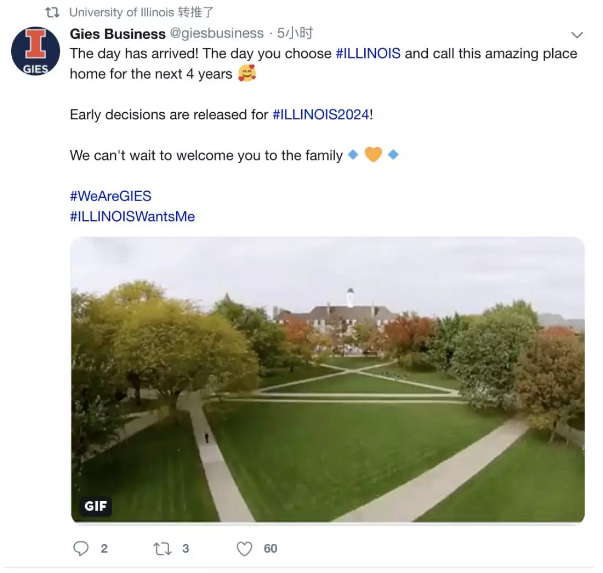Open the Gies Business display name
Image resolution: width=603 pixels, height=573 pixels.
point(118,34)
